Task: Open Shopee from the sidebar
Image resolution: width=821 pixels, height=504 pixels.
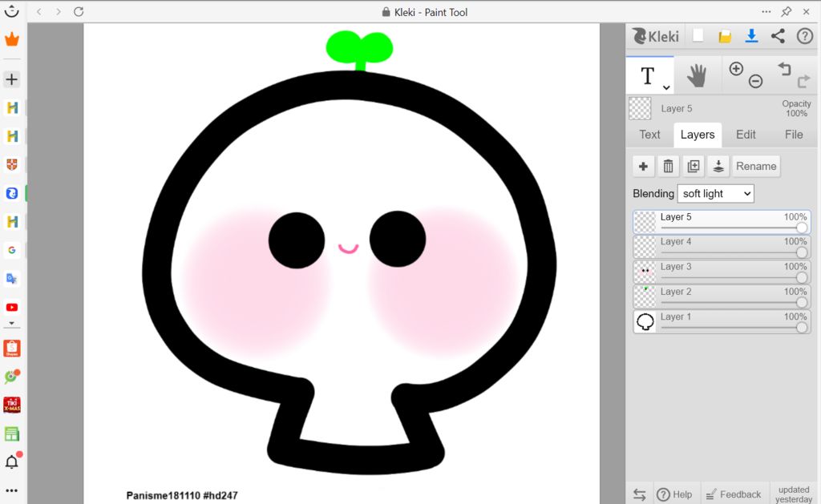Action: click(11, 348)
